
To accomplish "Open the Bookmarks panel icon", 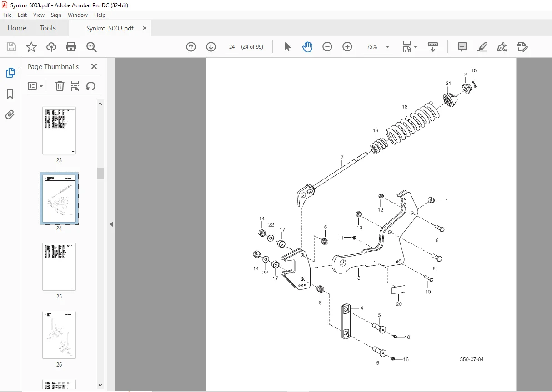I will [x=10, y=94].
